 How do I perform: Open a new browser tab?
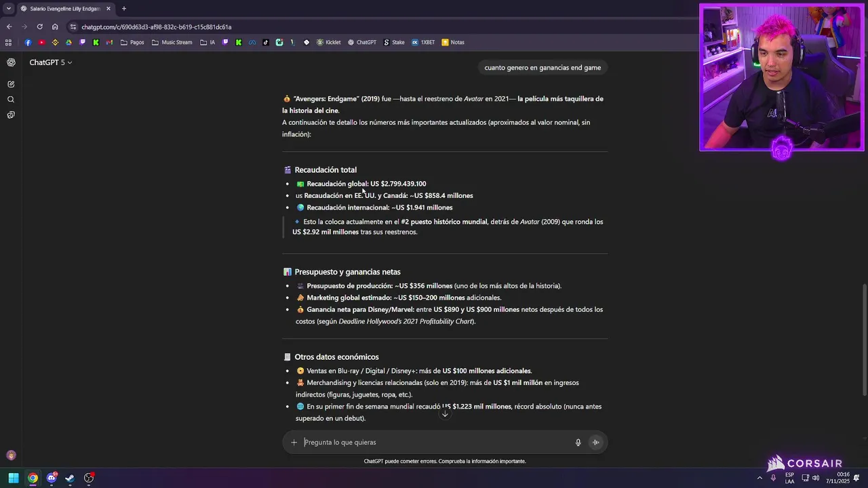tap(123, 9)
